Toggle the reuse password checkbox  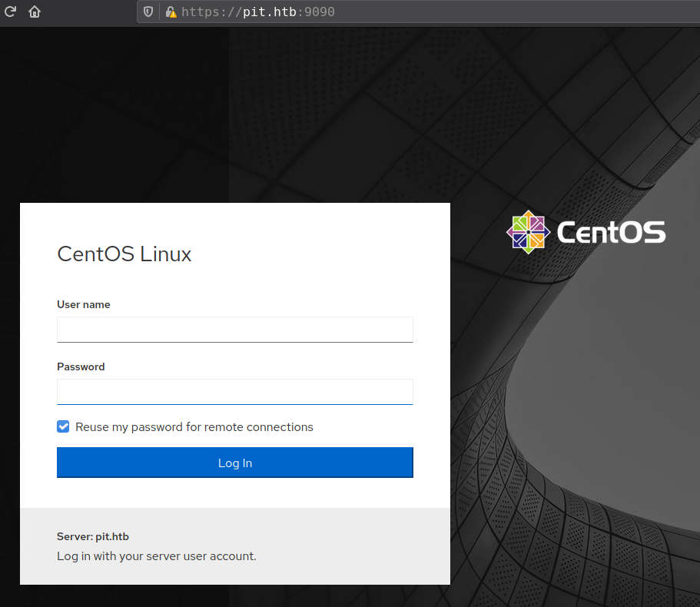(63, 426)
